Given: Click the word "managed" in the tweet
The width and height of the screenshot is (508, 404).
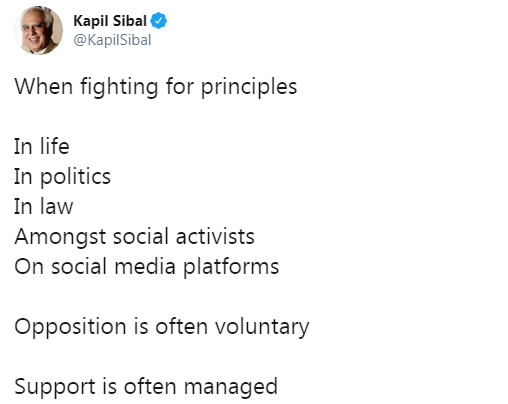Looking at the screenshot, I should click(x=231, y=387).
